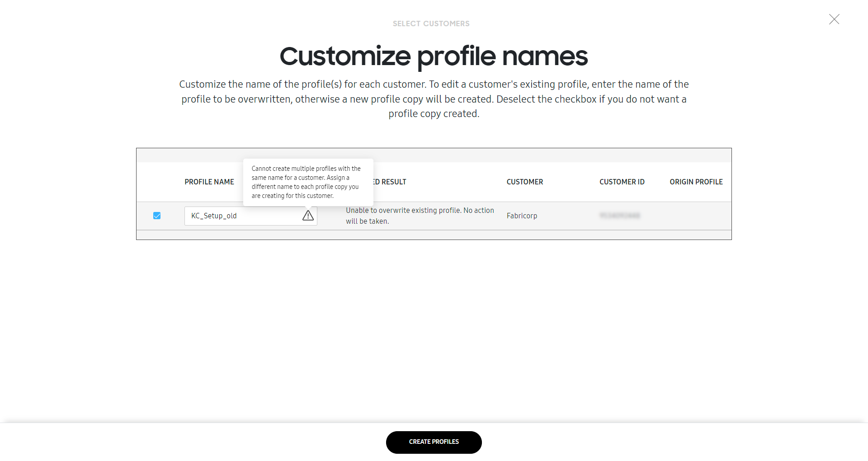
Task: Click the blurred customer ID value
Action: pyautogui.click(x=620, y=216)
